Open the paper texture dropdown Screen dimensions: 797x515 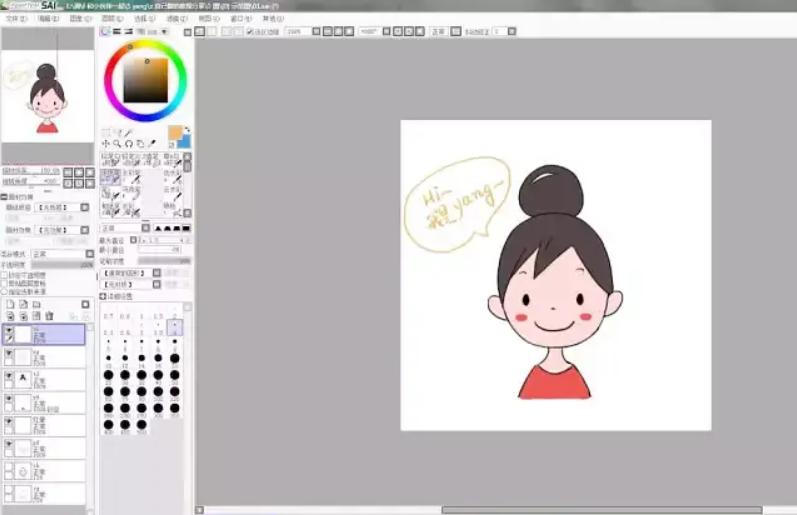(x=62, y=207)
